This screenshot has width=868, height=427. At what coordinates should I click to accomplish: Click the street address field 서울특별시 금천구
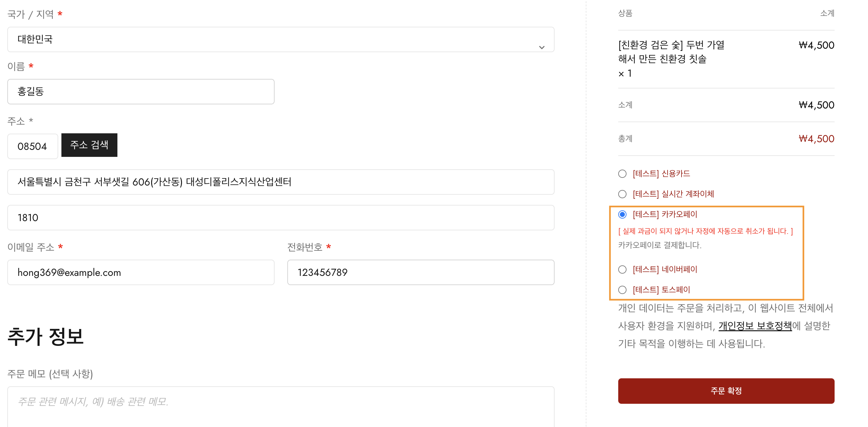[280, 182]
